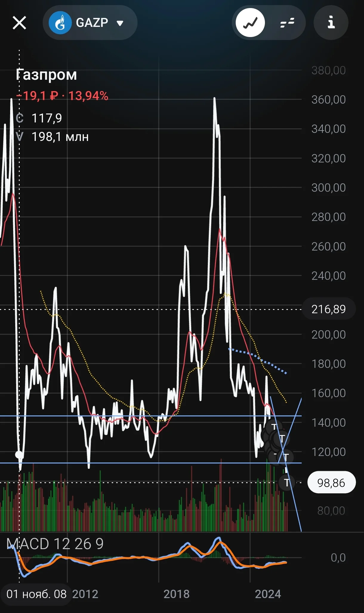364x613 pixels.
Task: Tap the 160,00 price axis value
Action: [x=328, y=393]
